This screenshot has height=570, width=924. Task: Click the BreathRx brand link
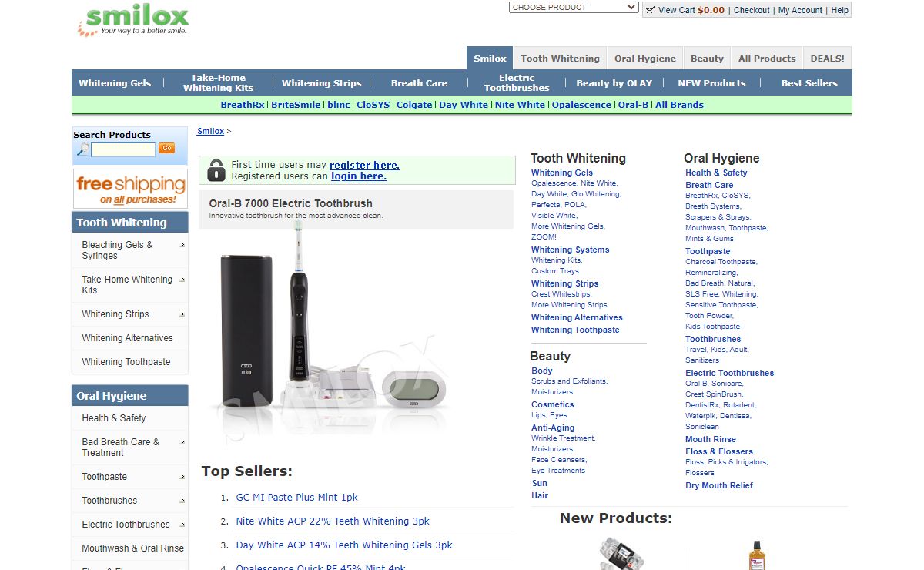pyautogui.click(x=243, y=105)
